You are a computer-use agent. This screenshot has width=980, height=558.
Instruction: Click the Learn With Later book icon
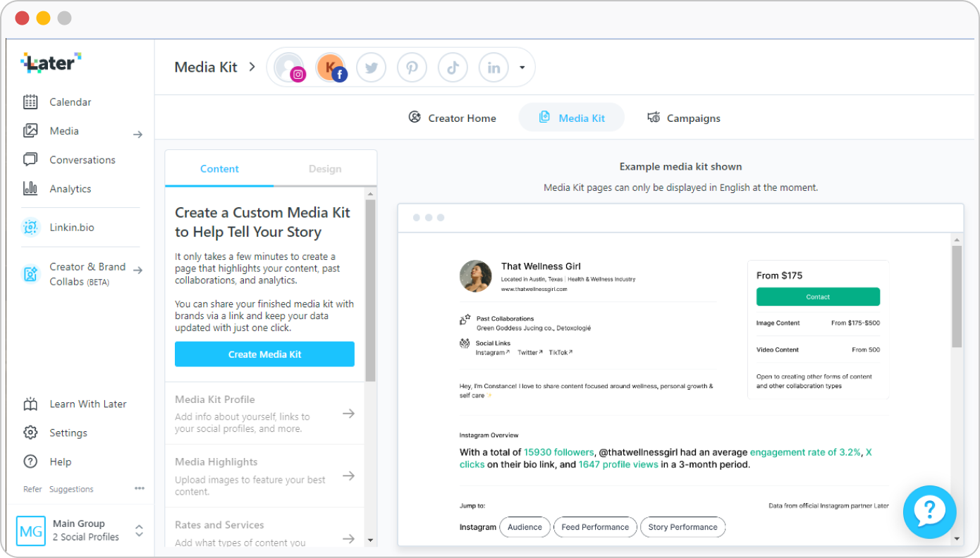coord(30,404)
